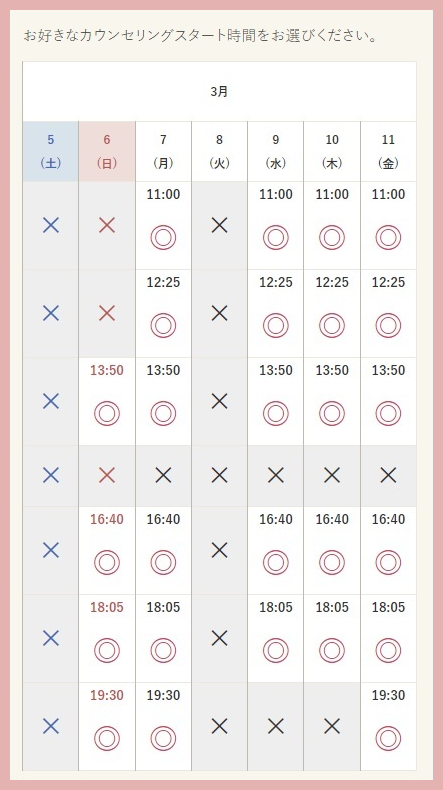
Task: Click the unavailable X on Wednesday's bottom row
Action: pos(276,726)
